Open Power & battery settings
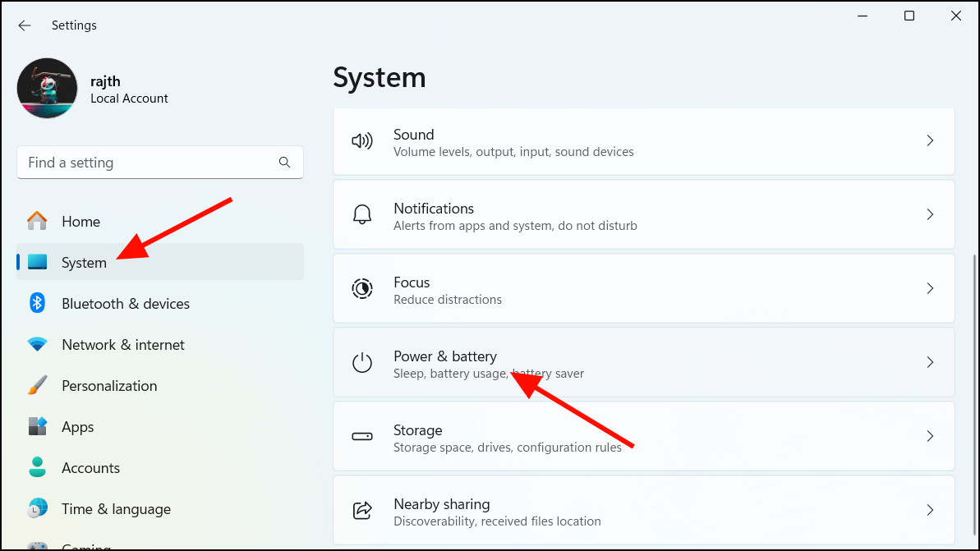Screen dimensions: 980x551 575,362
